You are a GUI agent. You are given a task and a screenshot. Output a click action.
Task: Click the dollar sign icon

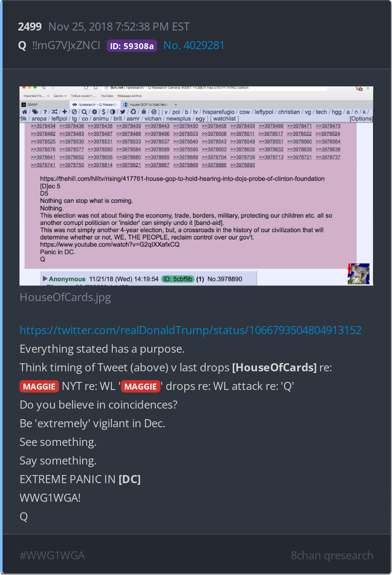pyautogui.click(x=104, y=112)
